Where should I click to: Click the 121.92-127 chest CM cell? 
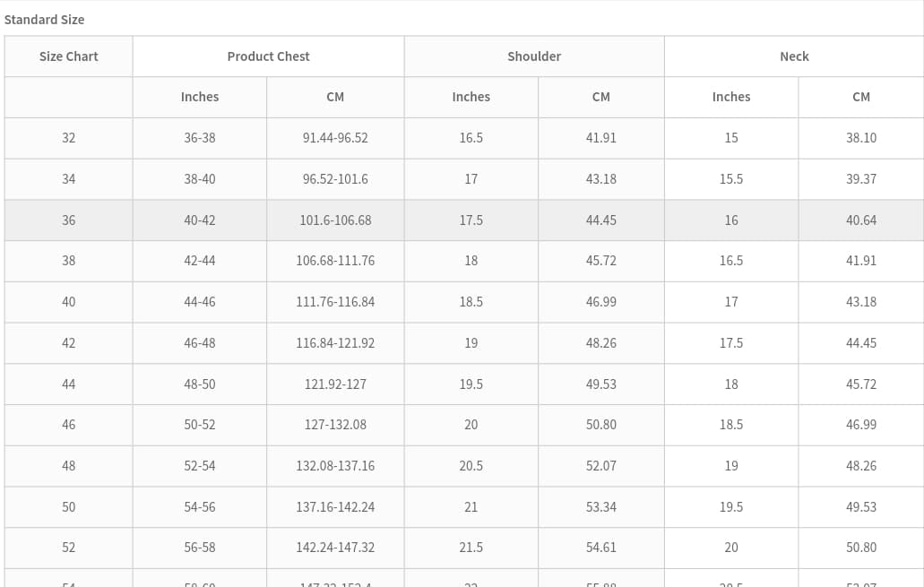point(335,384)
